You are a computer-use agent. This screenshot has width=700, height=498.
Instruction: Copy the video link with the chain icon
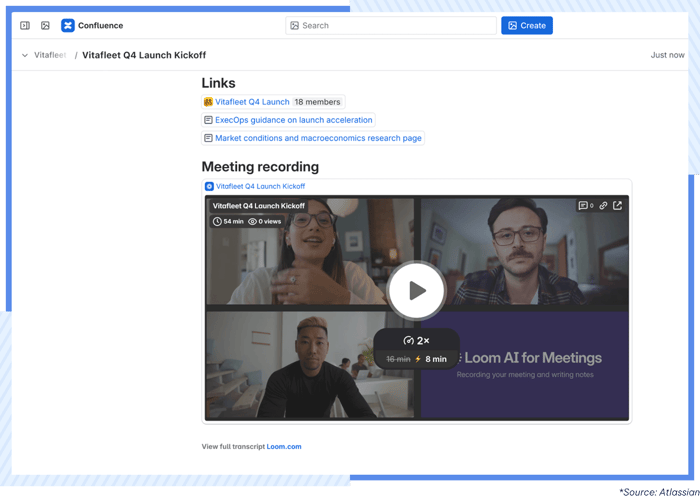(603, 205)
